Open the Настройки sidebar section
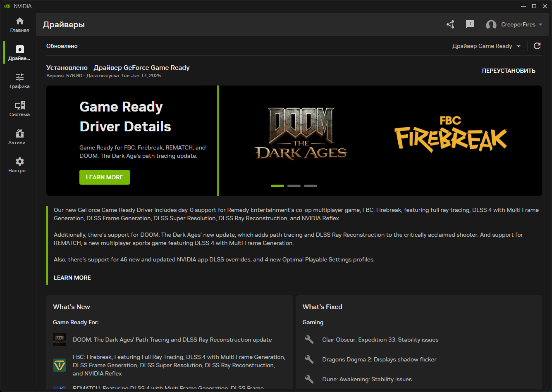Image resolution: width=552 pixels, height=392 pixels. click(x=19, y=165)
